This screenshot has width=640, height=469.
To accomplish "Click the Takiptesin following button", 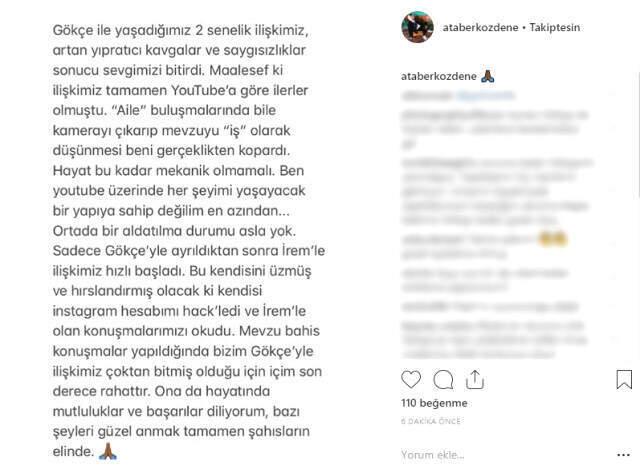I will point(555,27).
